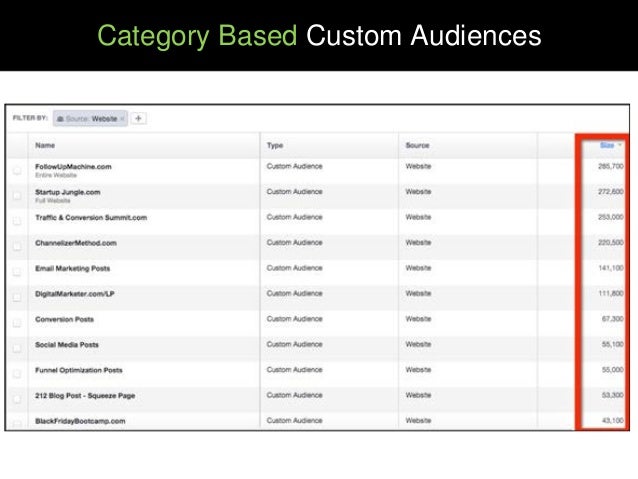Open the FollowUpMachine.com audience
This screenshot has height=479, width=638.
click(x=73, y=166)
